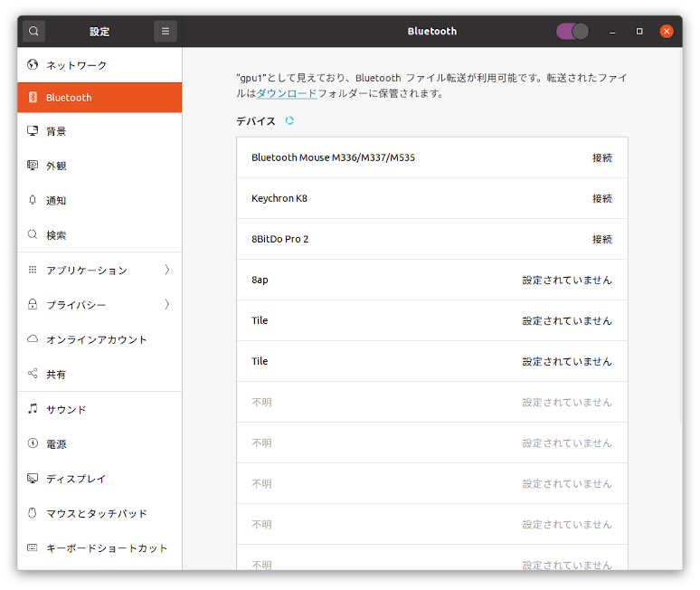The height and width of the screenshot is (590, 700).
Task: Select the Bluetooth item in sidebar
Action: pos(99,98)
